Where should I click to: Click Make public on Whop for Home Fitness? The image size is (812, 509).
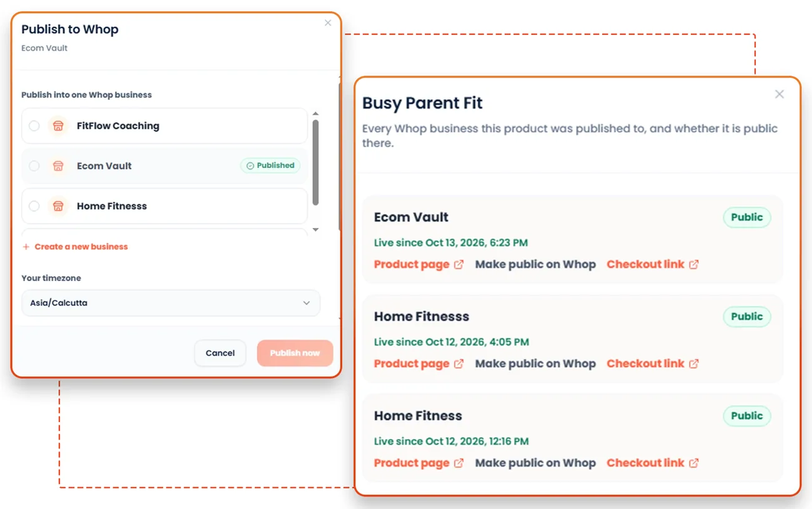click(x=535, y=463)
